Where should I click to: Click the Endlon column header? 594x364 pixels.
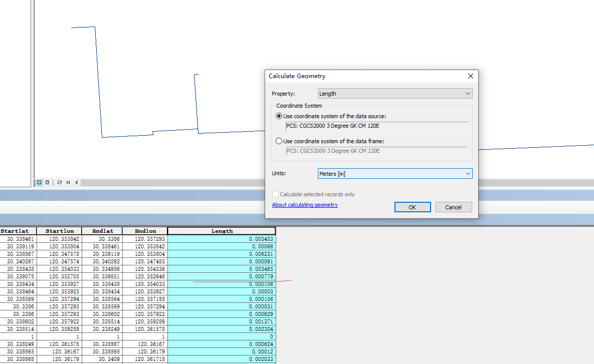(145, 231)
